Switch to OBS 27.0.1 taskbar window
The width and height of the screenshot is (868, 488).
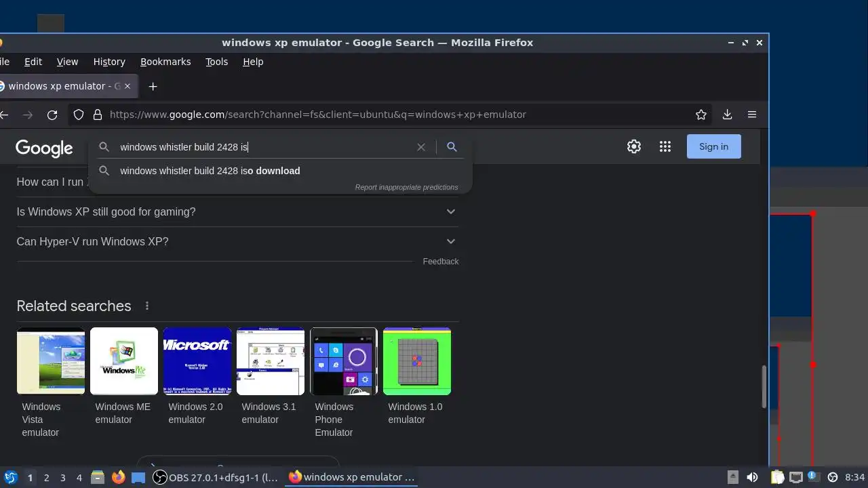pyautogui.click(x=216, y=477)
